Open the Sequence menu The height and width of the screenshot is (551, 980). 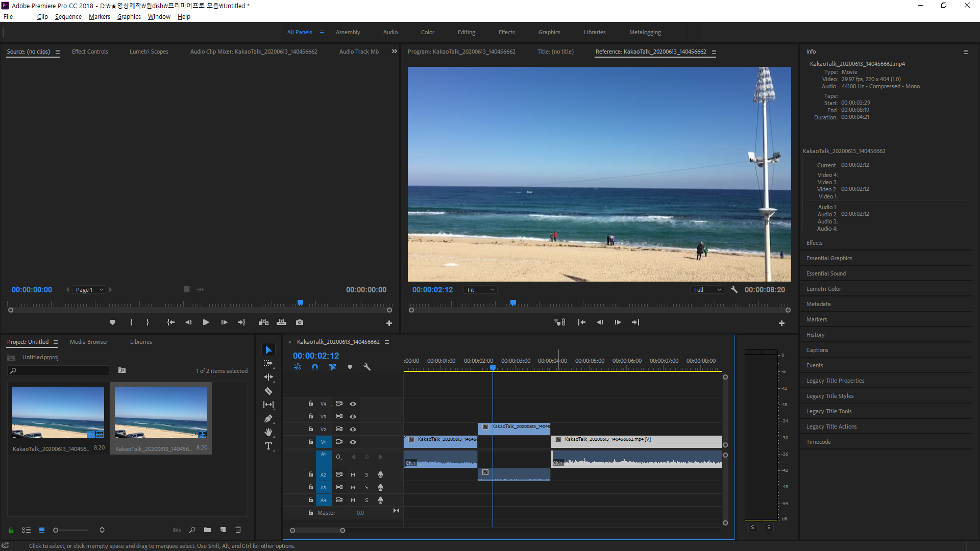click(68, 17)
